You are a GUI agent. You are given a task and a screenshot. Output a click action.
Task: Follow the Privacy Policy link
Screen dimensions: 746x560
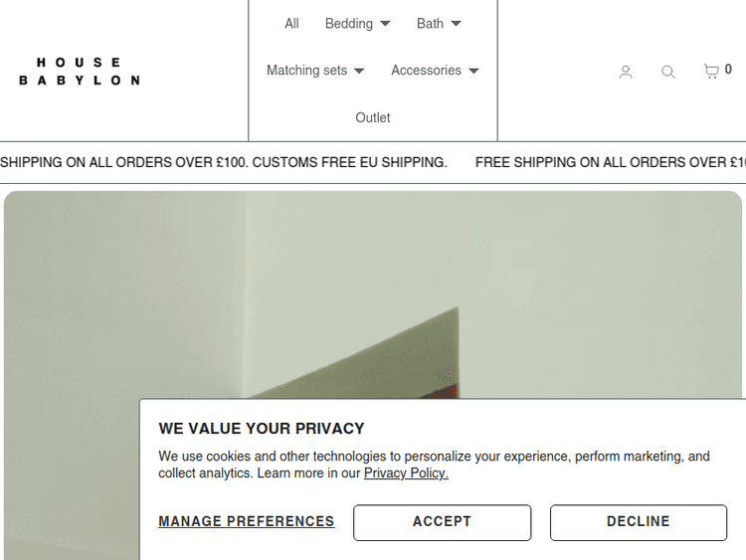(406, 473)
